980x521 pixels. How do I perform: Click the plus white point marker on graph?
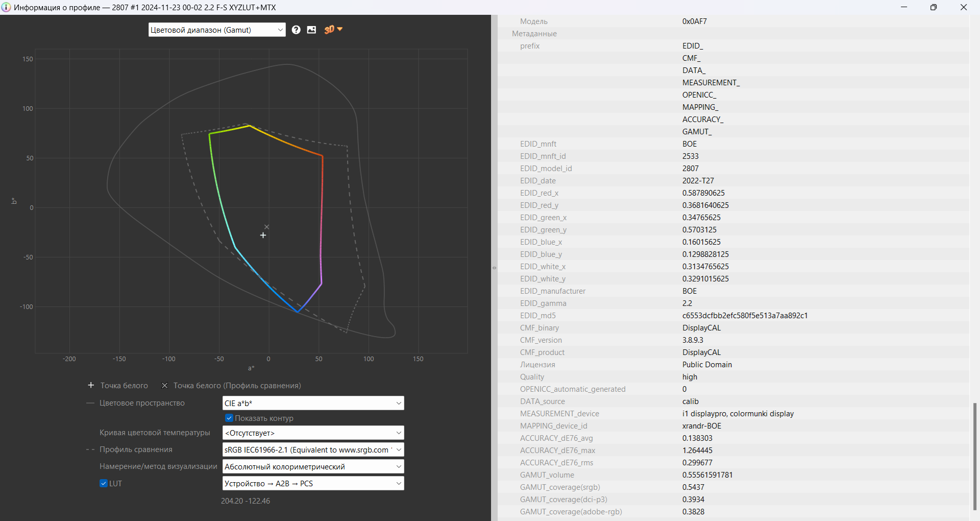(x=263, y=235)
